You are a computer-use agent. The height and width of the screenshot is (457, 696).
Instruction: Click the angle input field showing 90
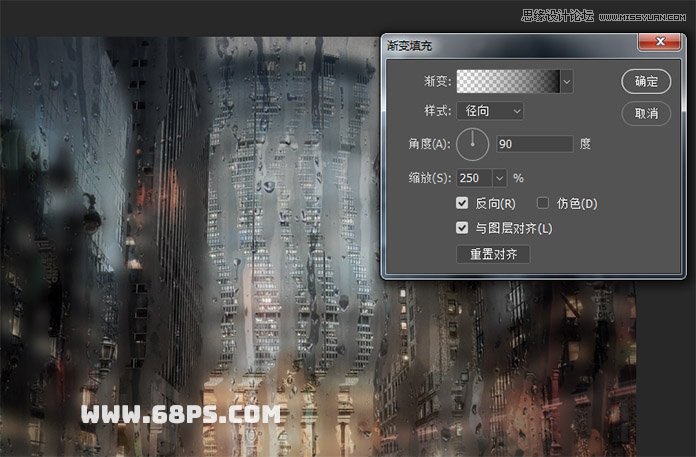[535, 144]
